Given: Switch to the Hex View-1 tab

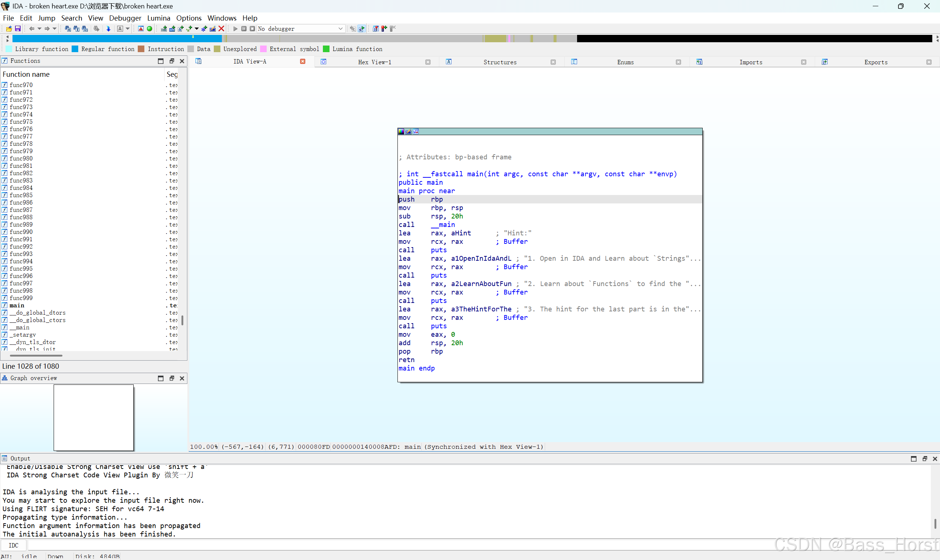Looking at the screenshot, I should pos(374,62).
